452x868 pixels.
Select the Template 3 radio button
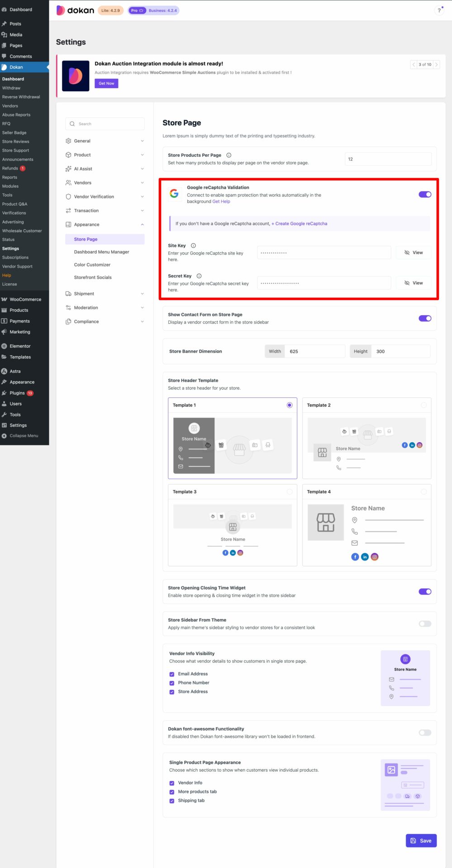pyautogui.click(x=290, y=492)
